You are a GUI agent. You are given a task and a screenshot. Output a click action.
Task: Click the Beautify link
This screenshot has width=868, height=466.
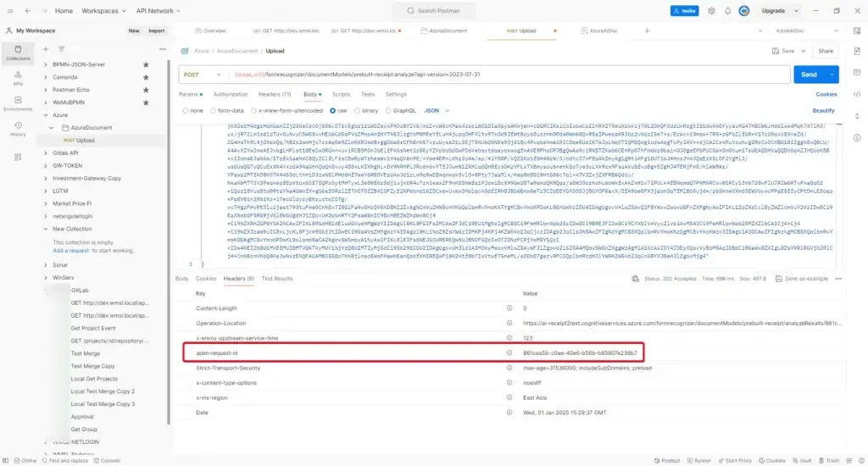tap(823, 111)
